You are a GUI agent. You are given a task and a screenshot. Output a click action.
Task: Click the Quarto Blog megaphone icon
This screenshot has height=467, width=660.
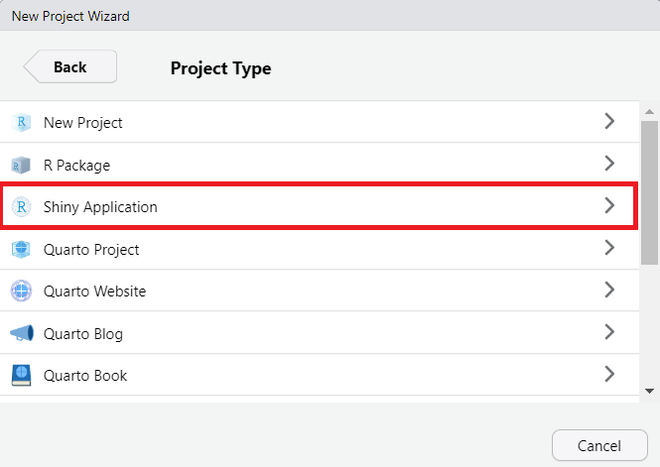(21, 333)
